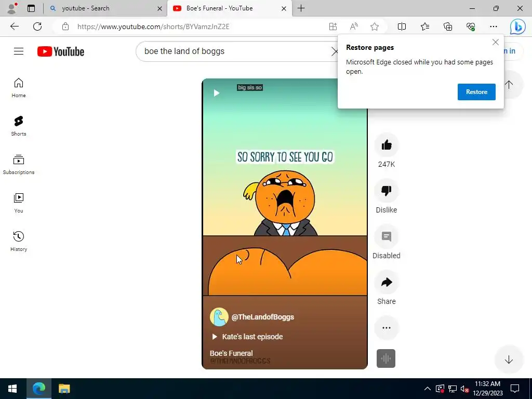Open the notification center
532x399 pixels.
point(515,389)
